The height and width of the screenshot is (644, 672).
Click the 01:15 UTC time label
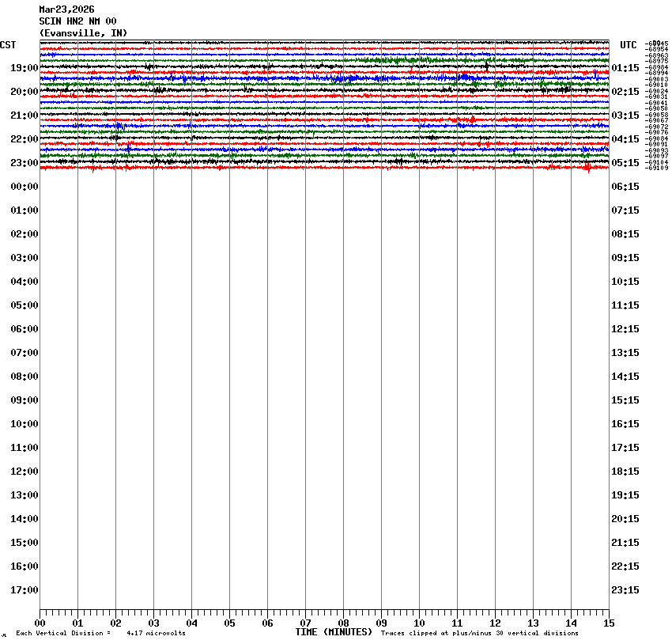coord(625,68)
